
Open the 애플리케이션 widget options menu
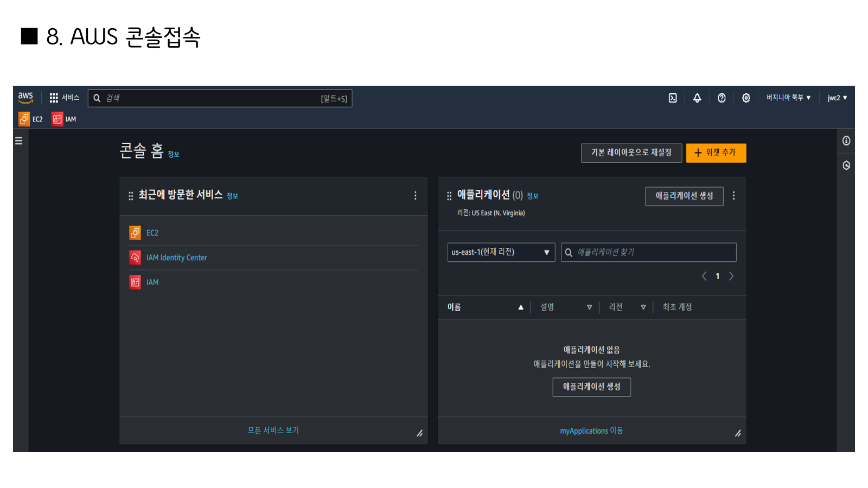coord(734,195)
